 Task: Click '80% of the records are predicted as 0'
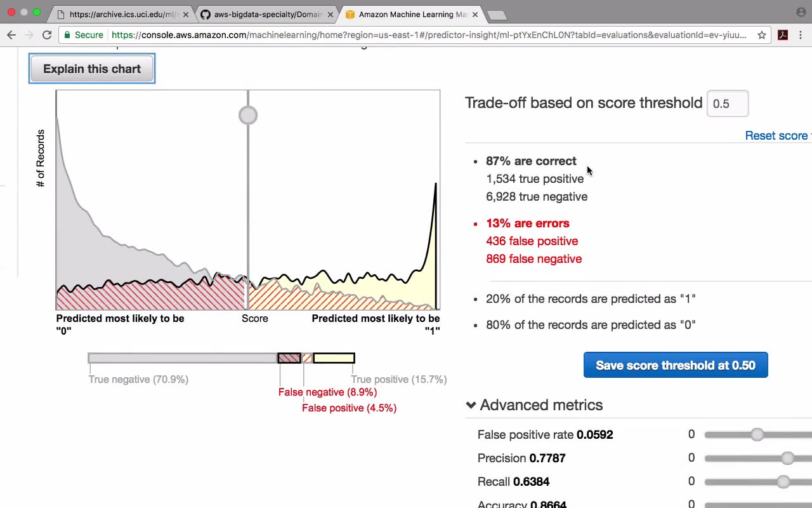591,324
